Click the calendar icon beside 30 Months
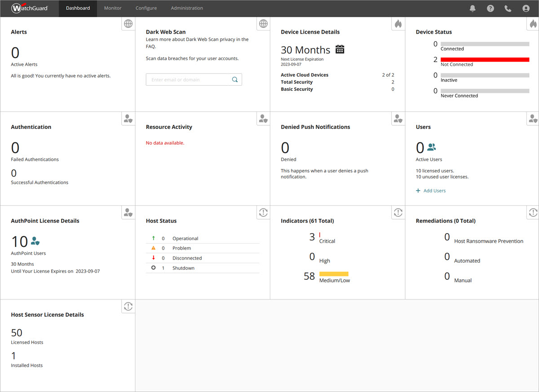This screenshot has width=539, height=392. [x=340, y=49]
